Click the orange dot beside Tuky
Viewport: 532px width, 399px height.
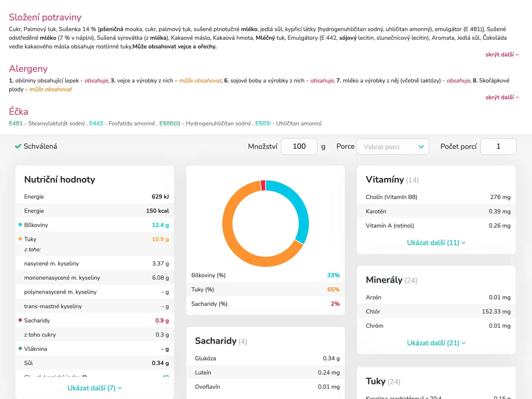coord(20,239)
